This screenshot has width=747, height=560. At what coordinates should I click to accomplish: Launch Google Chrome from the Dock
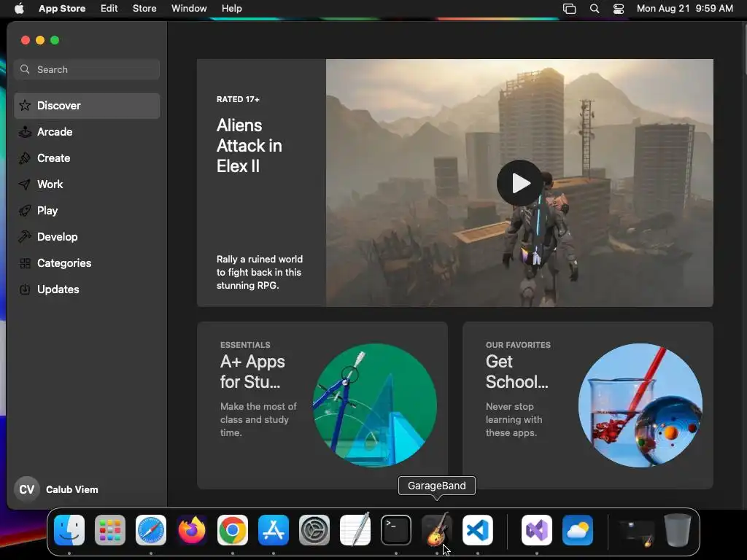(233, 530)
